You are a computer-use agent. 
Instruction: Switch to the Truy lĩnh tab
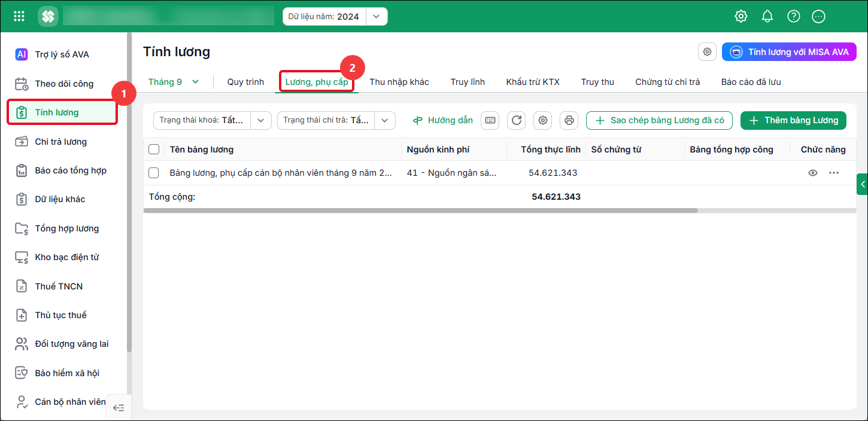click(x=468, y=82)
